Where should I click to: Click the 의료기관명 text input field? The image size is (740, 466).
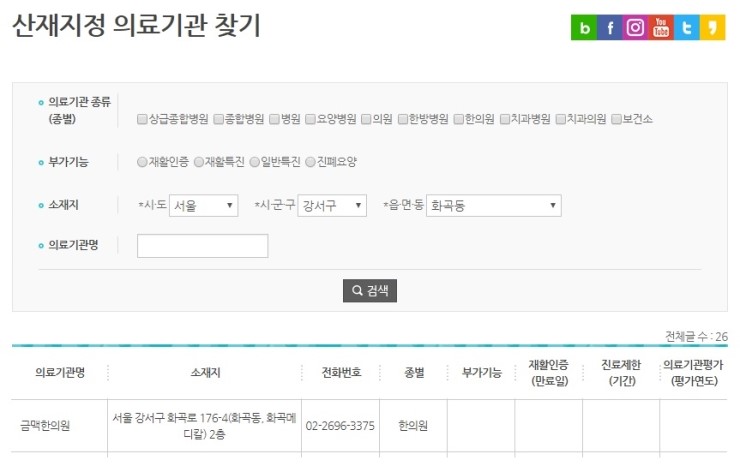(x=202, y=246)
